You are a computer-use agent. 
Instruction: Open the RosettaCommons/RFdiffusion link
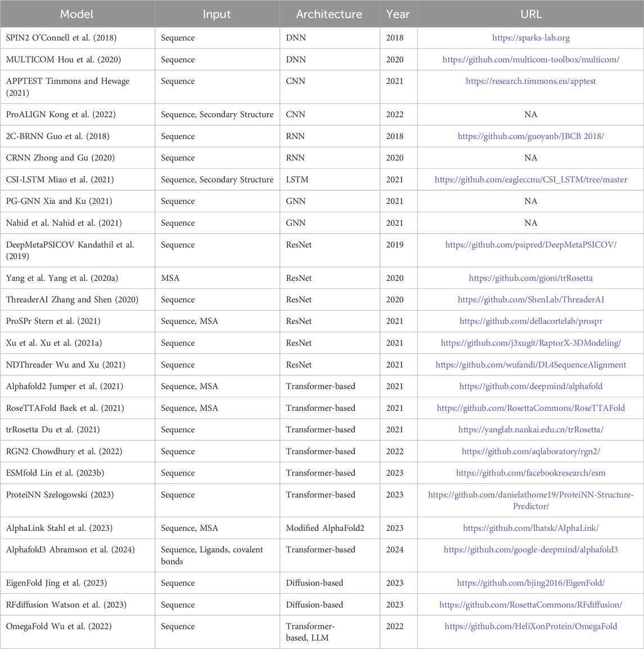pyautogui.click(x=531, y=605)
